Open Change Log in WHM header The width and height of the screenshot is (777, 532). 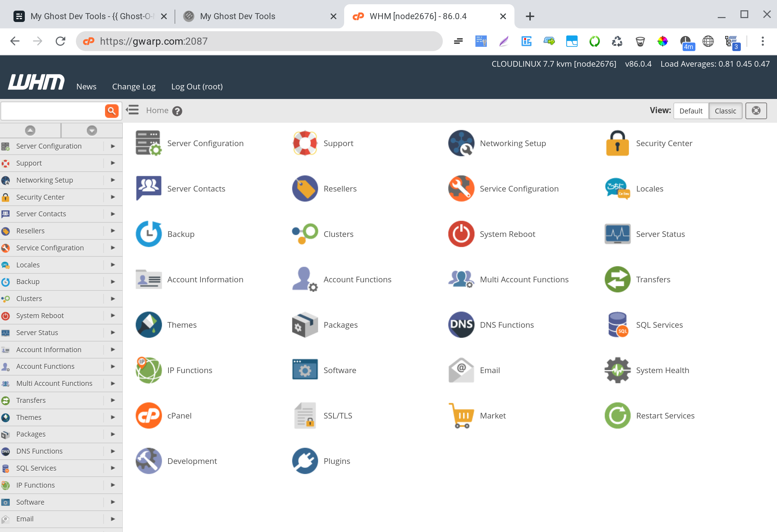[134, 87]
